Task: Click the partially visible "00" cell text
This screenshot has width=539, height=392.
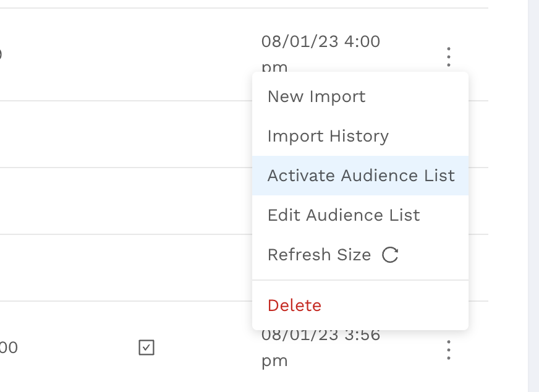Action: click(9, 347)
